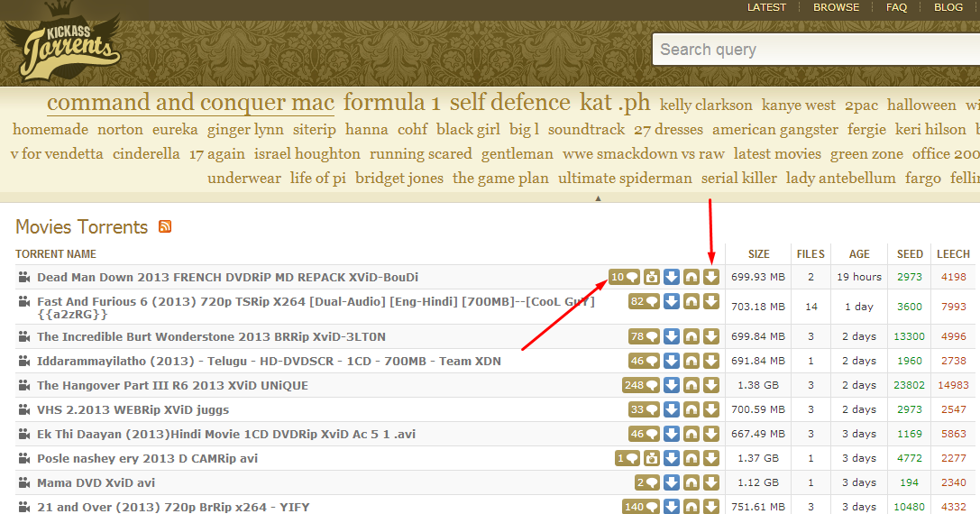Sort the list by AGE column
Image resolution: width=980 pixels, height=514 pixels.
click(859, 254)
